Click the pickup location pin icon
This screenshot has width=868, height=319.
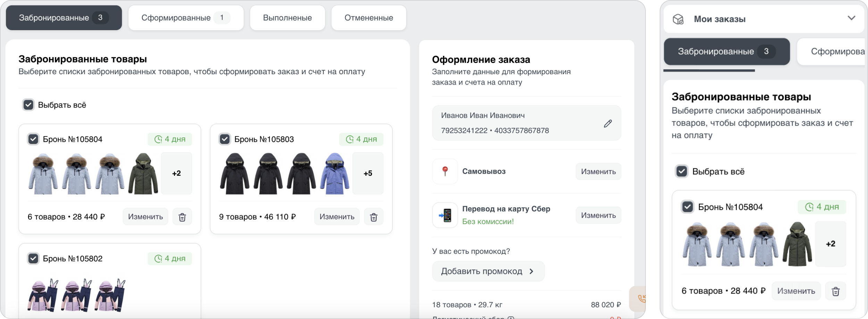(x=445, y=171)
